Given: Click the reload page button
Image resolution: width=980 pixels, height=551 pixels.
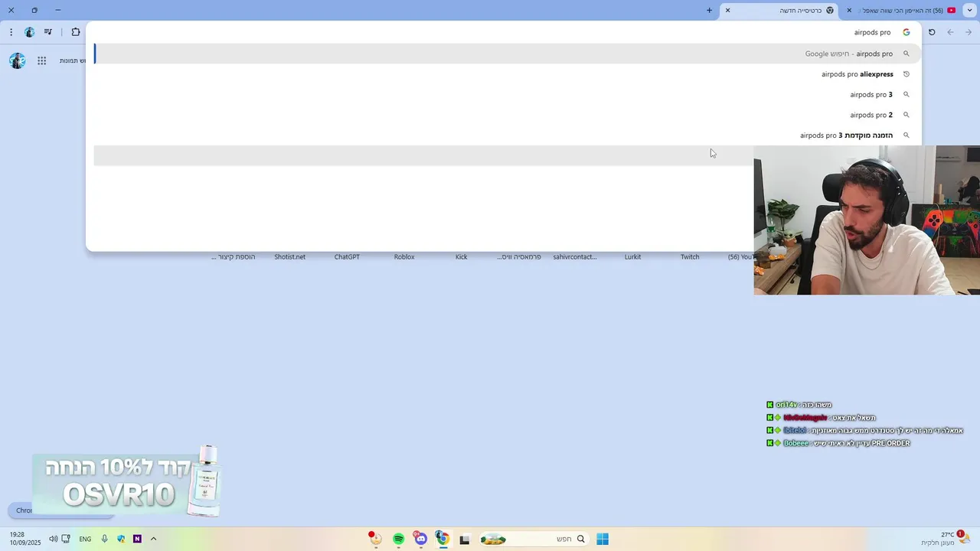Looking at the screenshot, I should click(932, 32).
